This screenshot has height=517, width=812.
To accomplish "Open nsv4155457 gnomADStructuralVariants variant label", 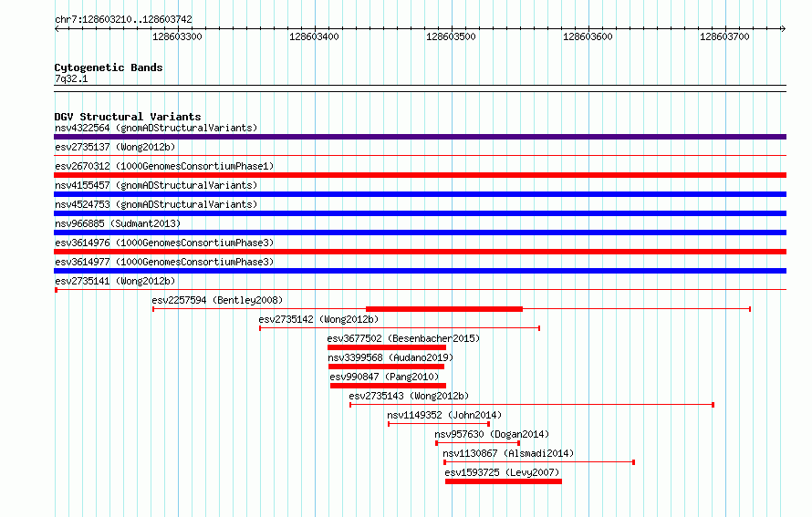I will [x=156, y=185].
